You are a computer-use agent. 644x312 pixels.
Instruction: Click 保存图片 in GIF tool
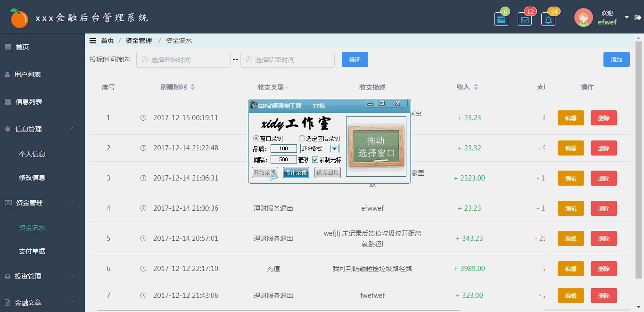(327, 172)
